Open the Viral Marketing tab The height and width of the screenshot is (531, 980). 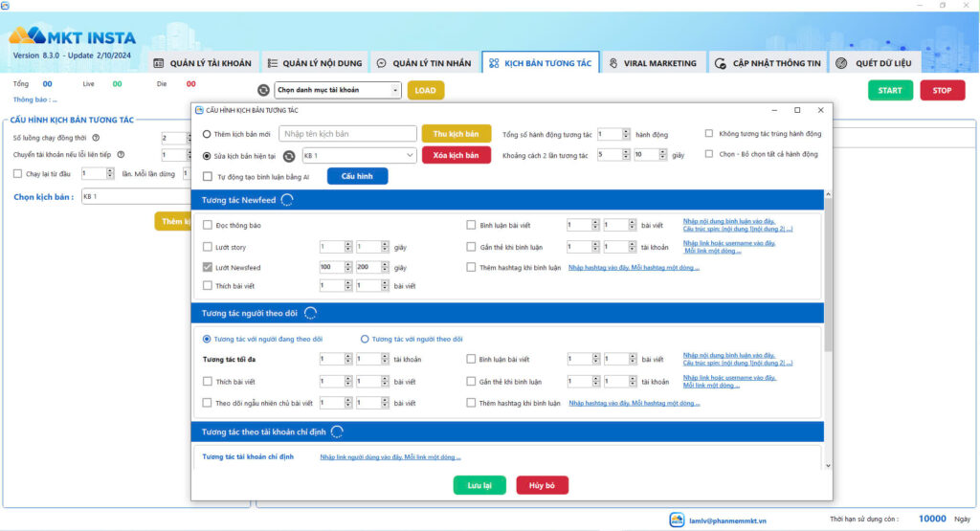point(653,63)
